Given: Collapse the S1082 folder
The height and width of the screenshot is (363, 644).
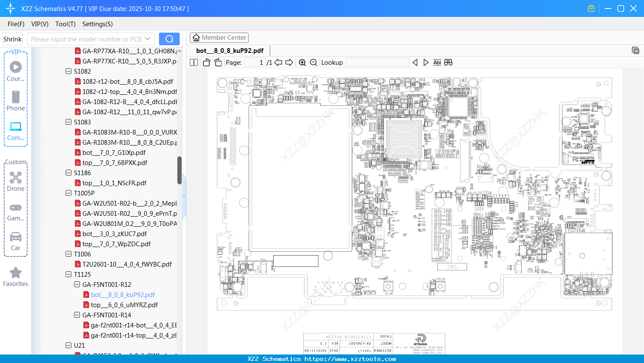Looking at the screenshot, I should tap(69, 71).
